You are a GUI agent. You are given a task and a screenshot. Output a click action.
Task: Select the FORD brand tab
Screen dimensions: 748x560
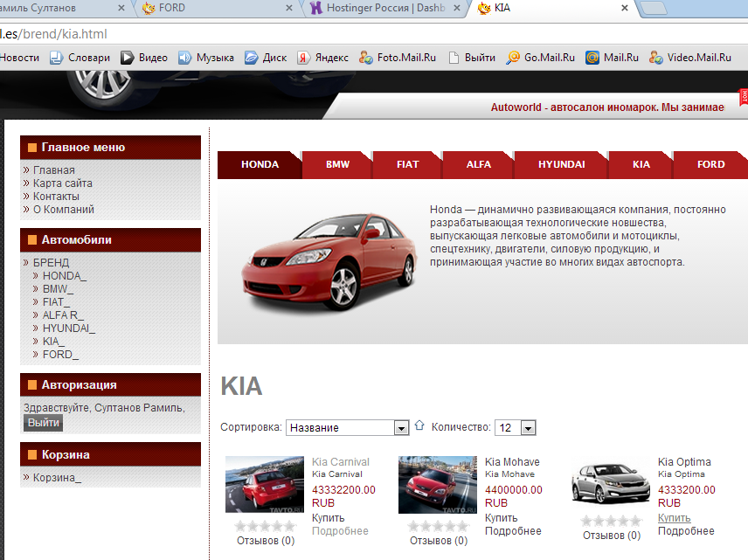710,164
